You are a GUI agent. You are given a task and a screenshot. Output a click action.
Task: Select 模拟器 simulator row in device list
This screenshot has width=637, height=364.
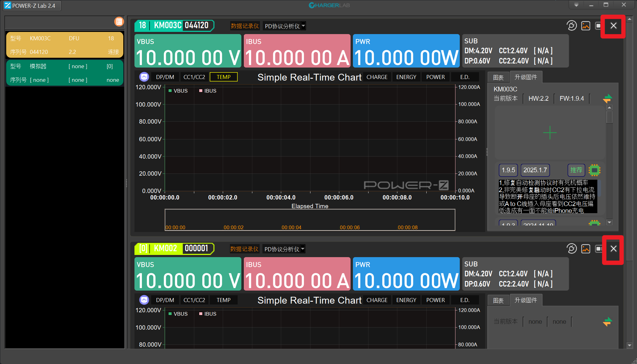click(x=65, y=73)
